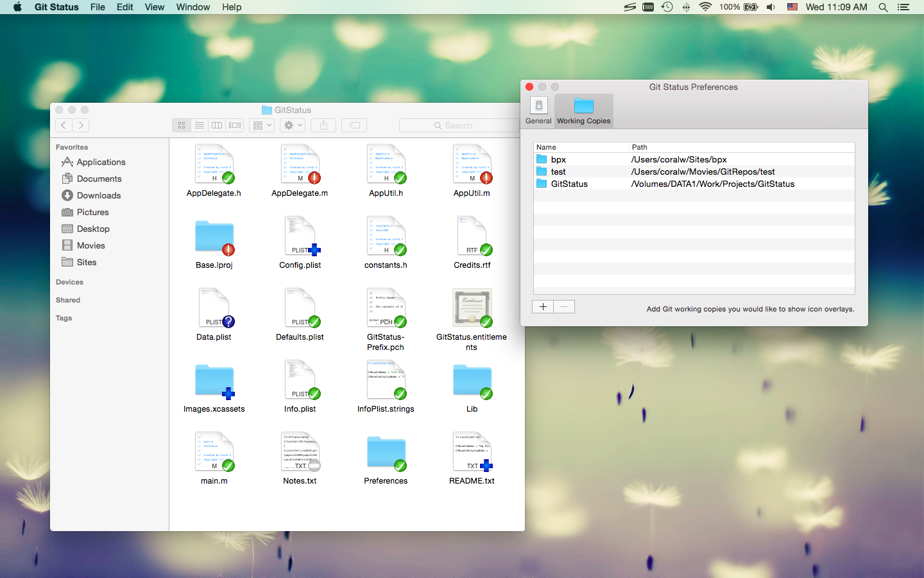Open the Apple menu
This screenshot has height=578, width=924.
click(17, 7)
